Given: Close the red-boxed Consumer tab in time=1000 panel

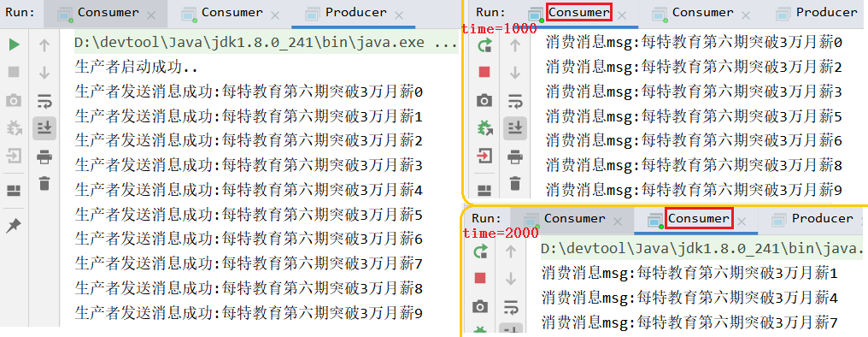Looking at the screenshot, I should pyautogui.click(x=622, y=16).
